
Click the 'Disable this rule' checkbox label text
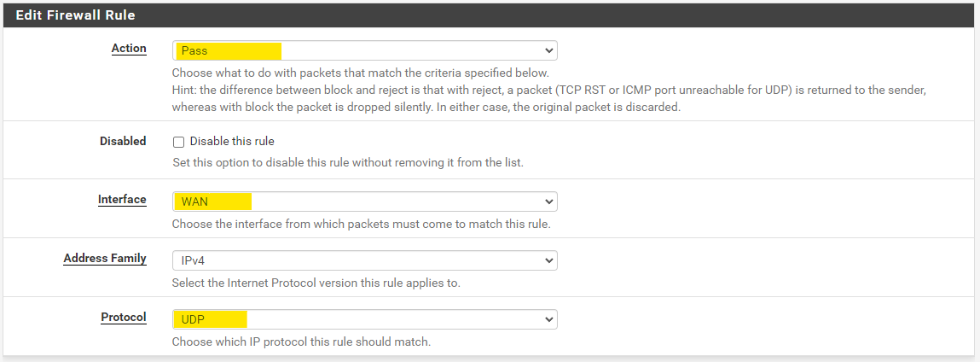coord(232,142)
